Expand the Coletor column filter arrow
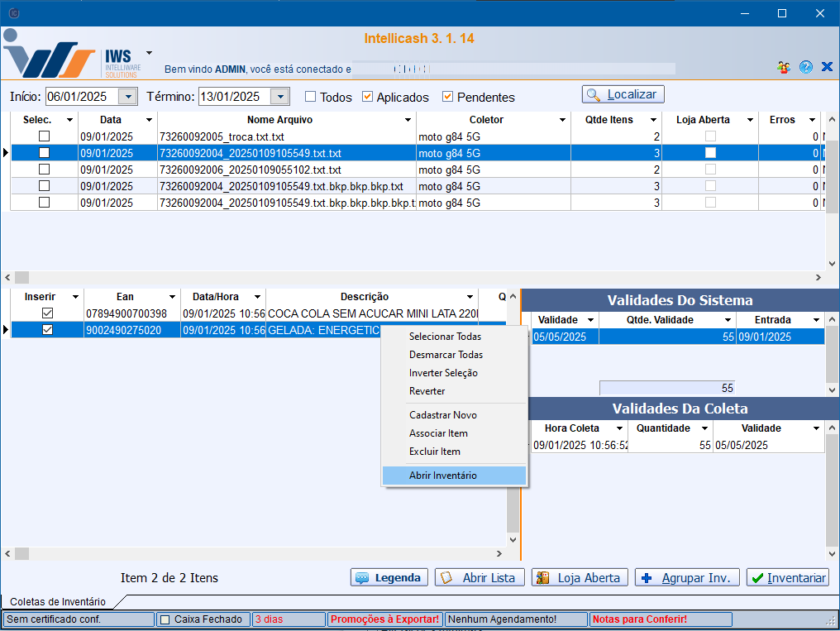The height and width of the screenshot is (631, 840). coord(562,121)
